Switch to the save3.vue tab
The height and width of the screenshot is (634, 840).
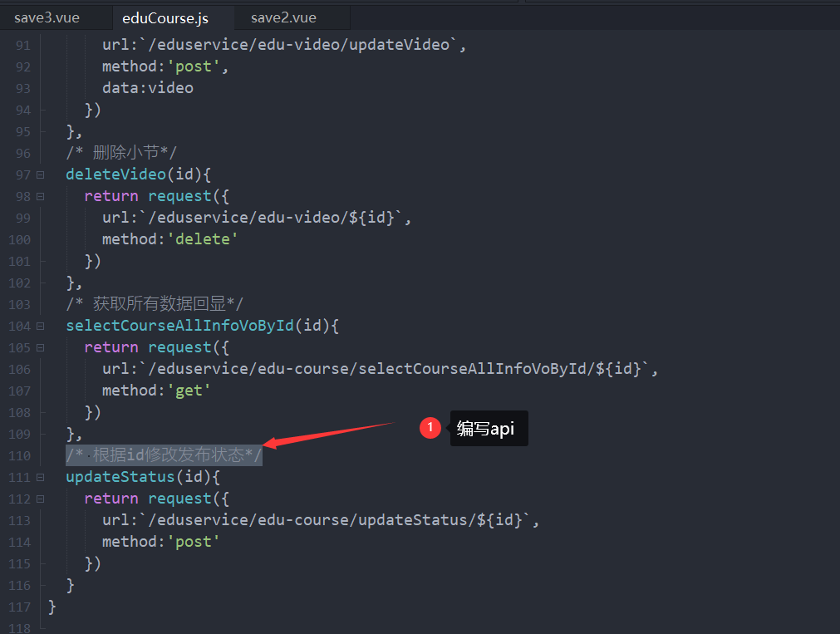click(x=47, y=17)
